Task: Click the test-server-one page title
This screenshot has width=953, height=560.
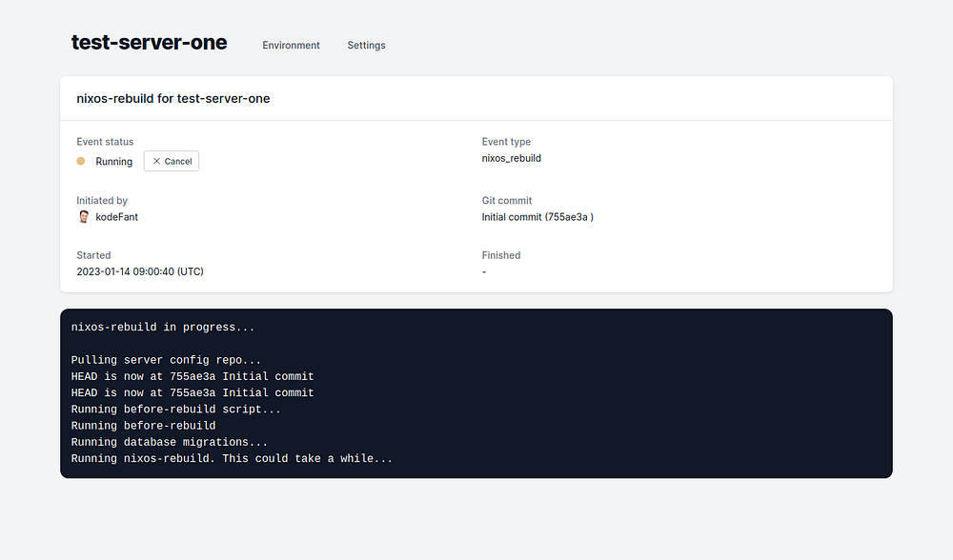Action: (150, 43)
